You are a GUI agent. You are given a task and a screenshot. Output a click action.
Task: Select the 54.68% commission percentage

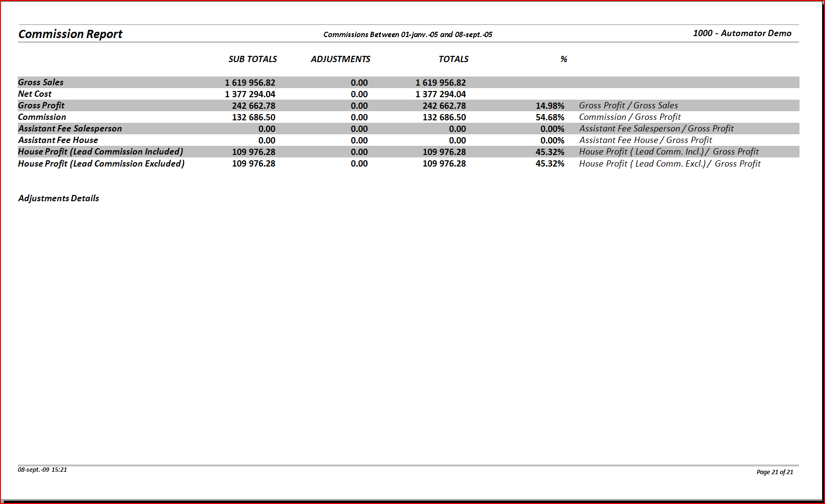550,117
